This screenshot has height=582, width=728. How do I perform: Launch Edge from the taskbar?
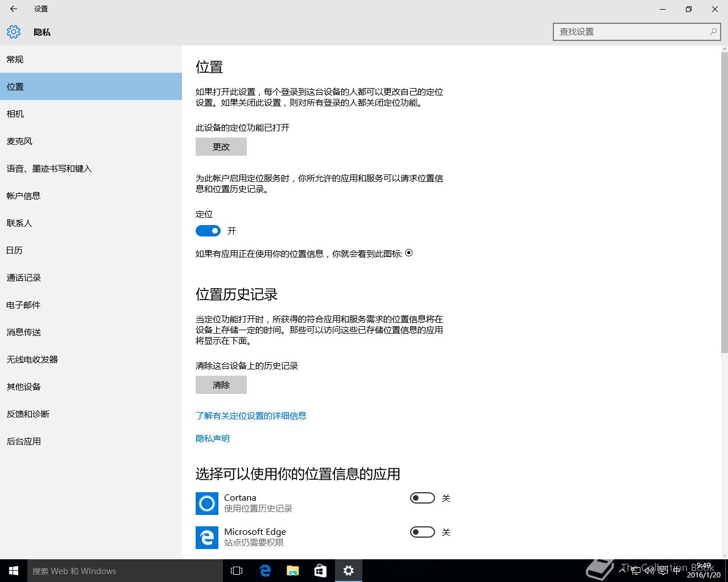[265, 571]
